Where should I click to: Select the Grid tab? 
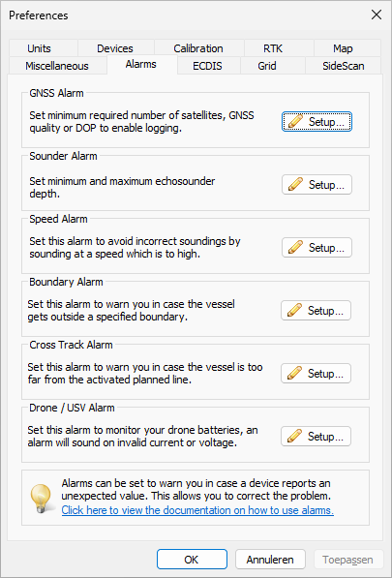(x=267, y=66)
